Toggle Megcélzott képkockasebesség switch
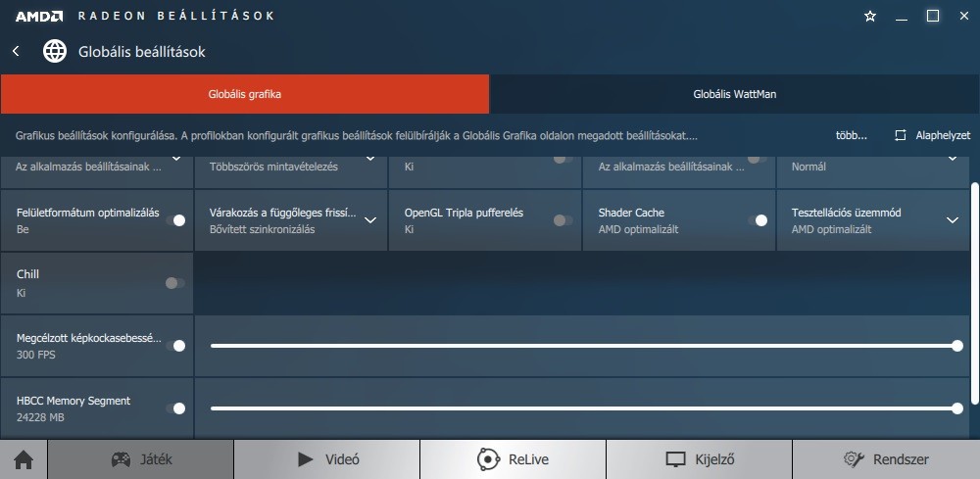This screenshot has height=479, width=980. (x=175, y=346)
